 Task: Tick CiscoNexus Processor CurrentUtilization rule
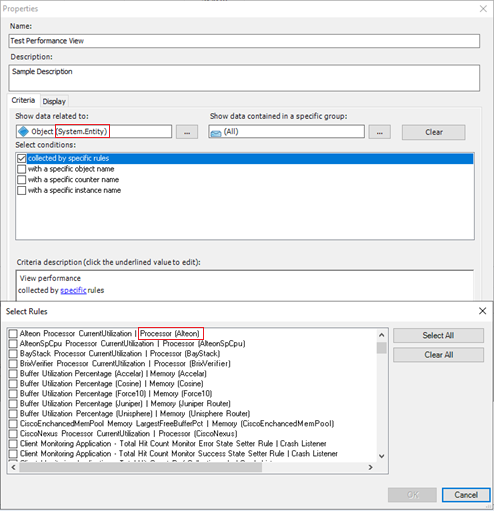pos(13,434)
